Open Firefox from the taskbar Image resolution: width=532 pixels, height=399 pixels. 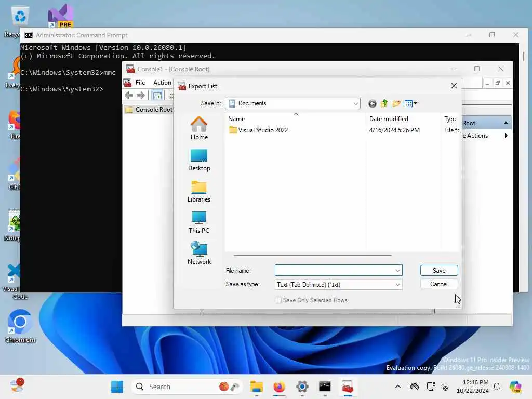pyautogui.click(x=279, y=387)
